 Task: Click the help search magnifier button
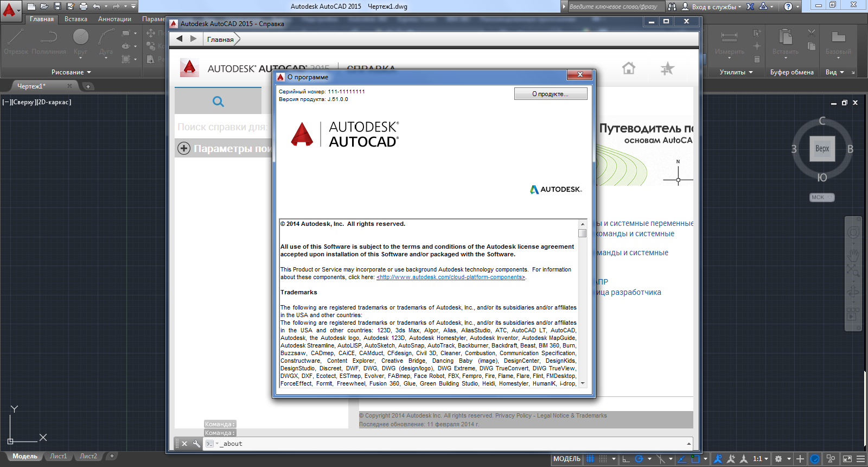218,101
